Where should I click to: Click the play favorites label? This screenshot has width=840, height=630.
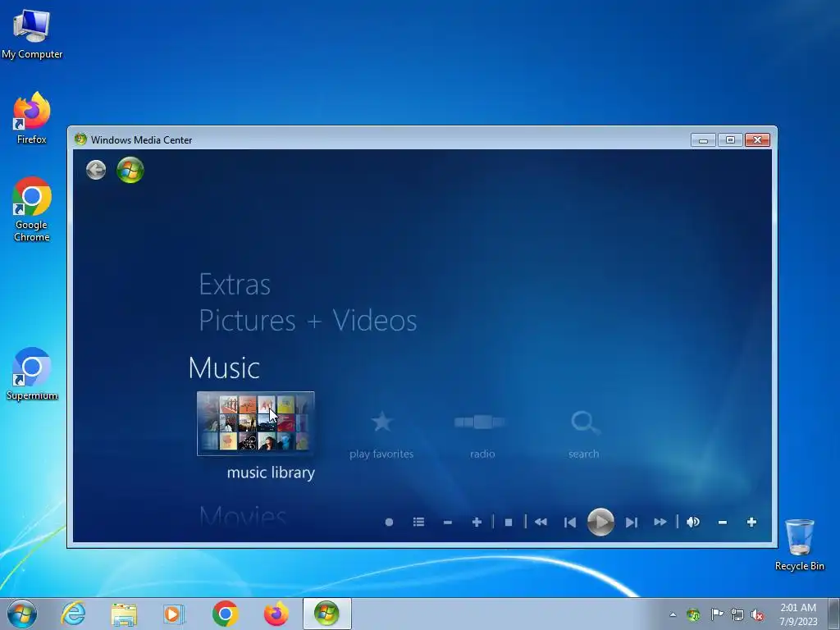coord(381,454)
